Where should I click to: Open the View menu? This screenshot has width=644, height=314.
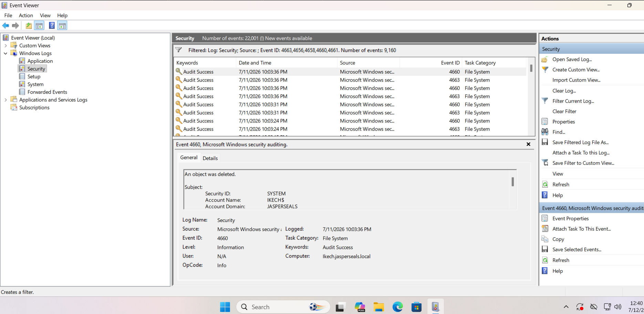(45, 15)
